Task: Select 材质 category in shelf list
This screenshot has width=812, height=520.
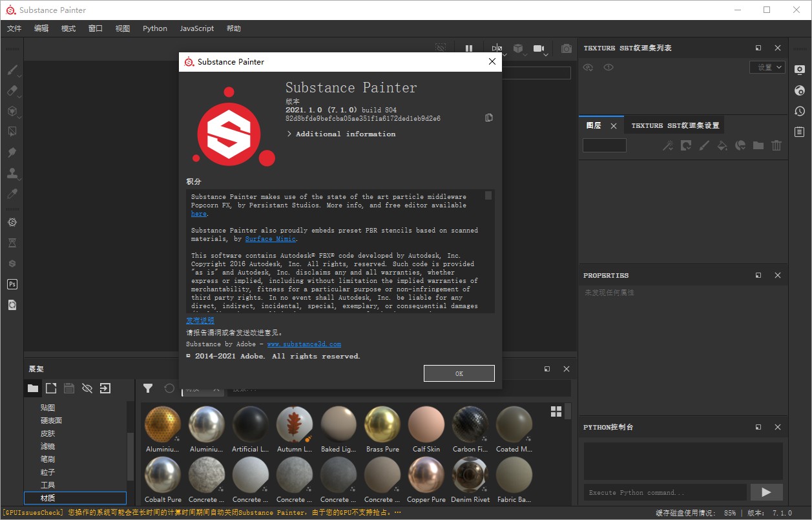Action: [75, 498]
